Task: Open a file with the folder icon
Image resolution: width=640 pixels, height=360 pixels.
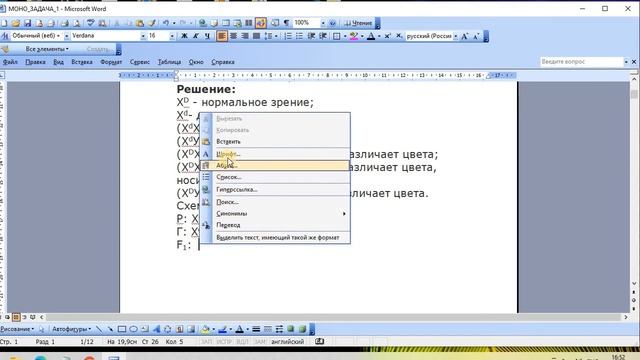Action: (16, 23)
